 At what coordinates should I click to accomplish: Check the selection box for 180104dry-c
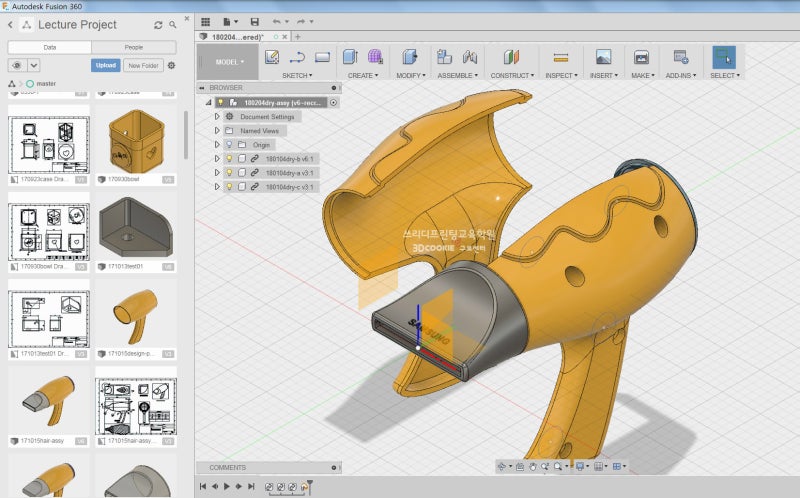click(x=242, y=187)
